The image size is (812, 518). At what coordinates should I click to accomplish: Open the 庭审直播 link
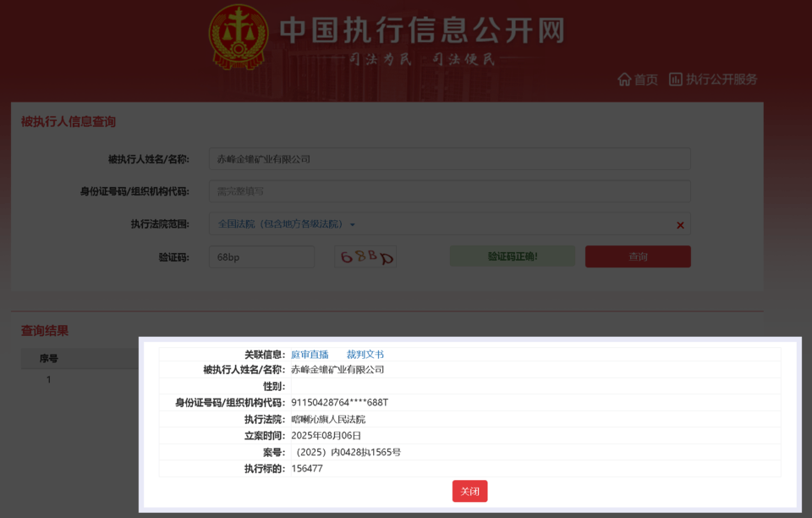(310, 355)
